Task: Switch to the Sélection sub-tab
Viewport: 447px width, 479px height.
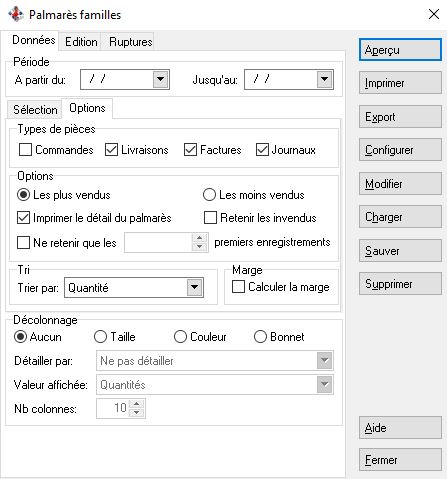Action: 35,109
